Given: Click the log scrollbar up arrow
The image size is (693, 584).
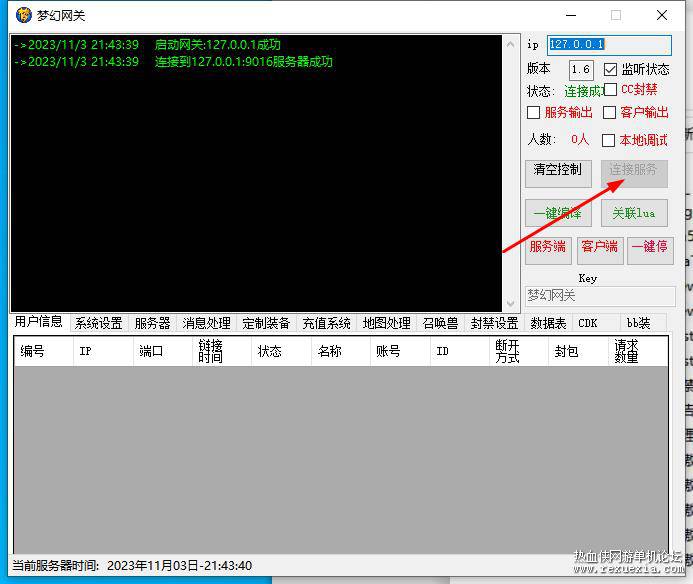Looking at the screenshot, I should pos(510,44).
